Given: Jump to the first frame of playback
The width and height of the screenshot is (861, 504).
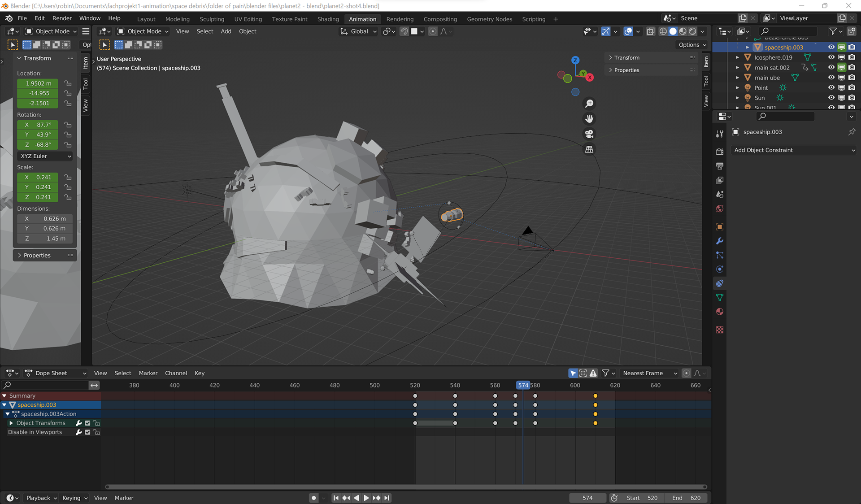Looking at the screenshot, I should pyautogui.click(x=336, y=498).
